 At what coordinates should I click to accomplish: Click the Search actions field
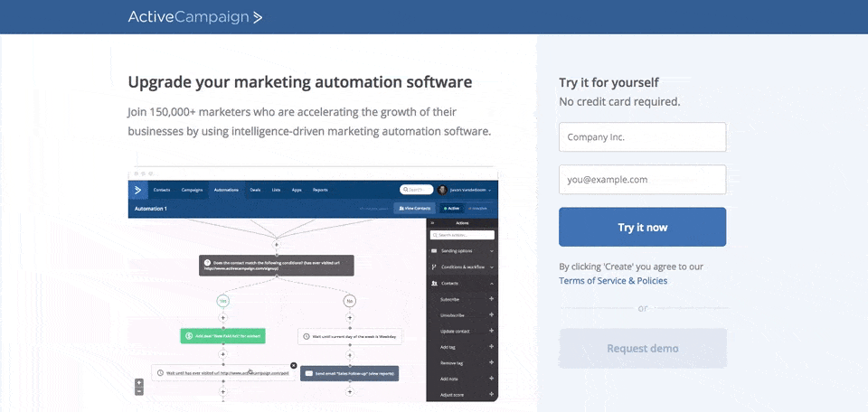462,235
